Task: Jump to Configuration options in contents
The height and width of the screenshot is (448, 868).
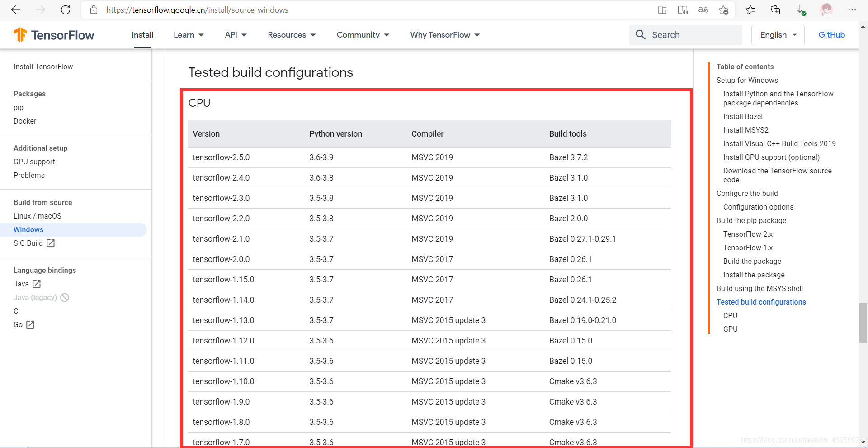Action: [758, 207]
